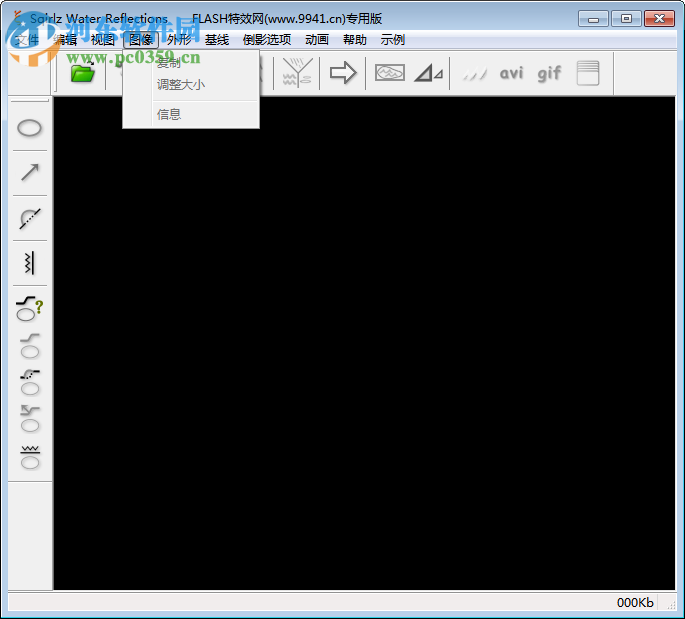Maximize the Sqirlz Water Reflections window

click(x=626, y=19)
